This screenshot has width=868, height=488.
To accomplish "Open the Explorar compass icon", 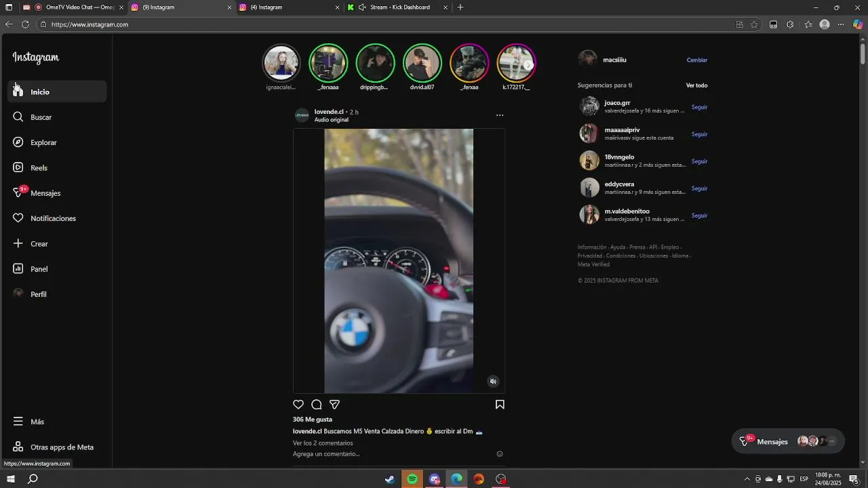I will (18, 142).
